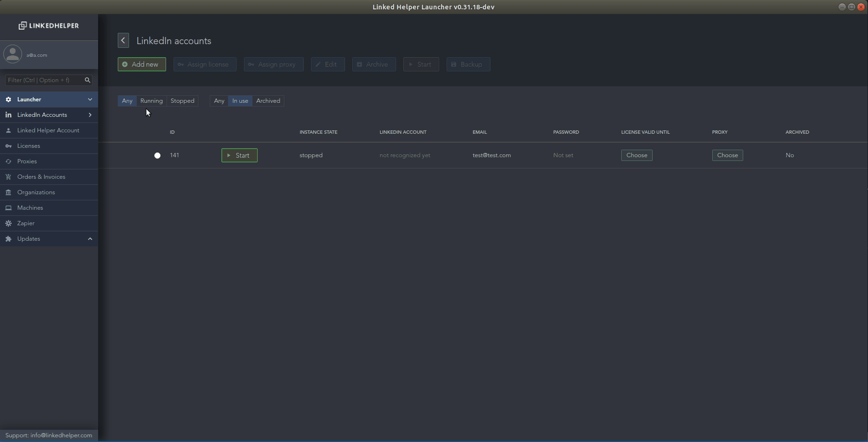Click the LINKEDIN ACCOUNT column header
Screen dimensions: 868x442
403,132
